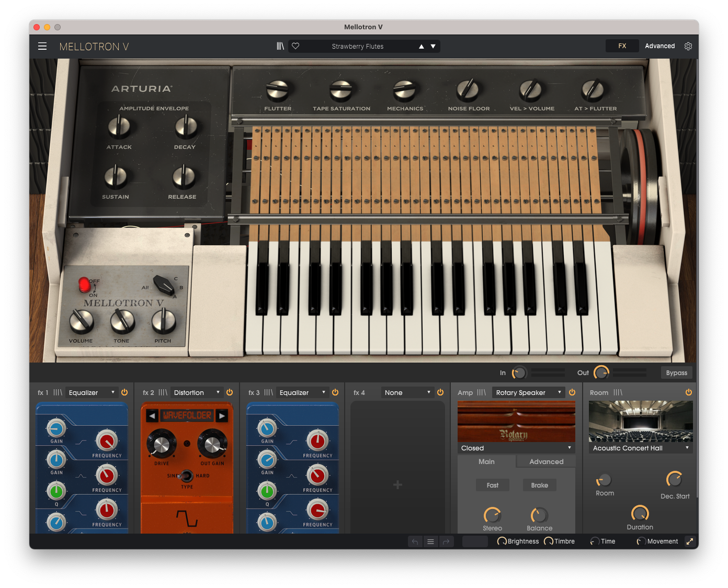Toggle fx 2 Distortion power button
The height and width of the screenshot is (588, 728).
tap(230, 392)
